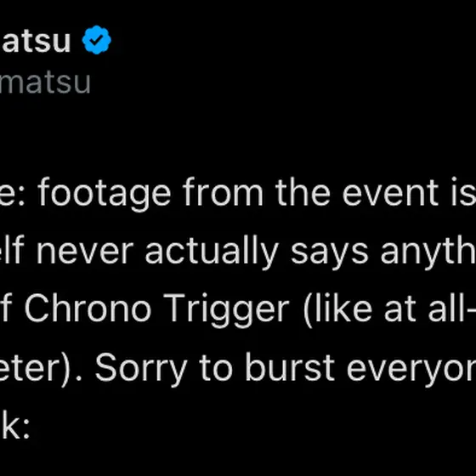Click the word "the" before "event"
Image resolution: width=476 pixels, height=476 pixels.
303,192
